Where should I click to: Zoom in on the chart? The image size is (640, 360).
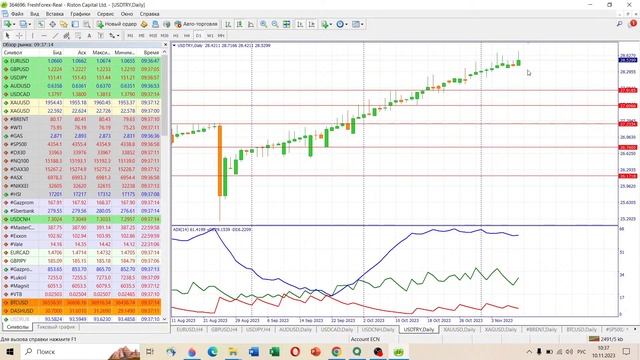pos(264,24)
